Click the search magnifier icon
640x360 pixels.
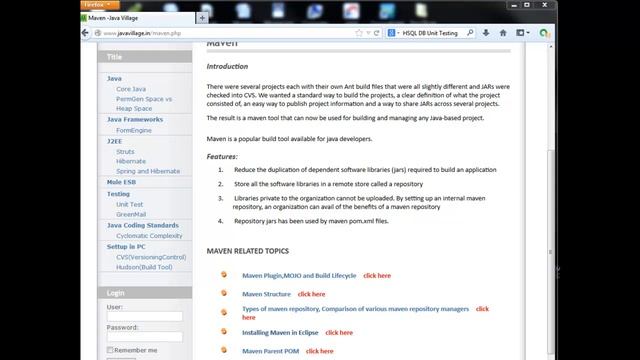point(470,33)
